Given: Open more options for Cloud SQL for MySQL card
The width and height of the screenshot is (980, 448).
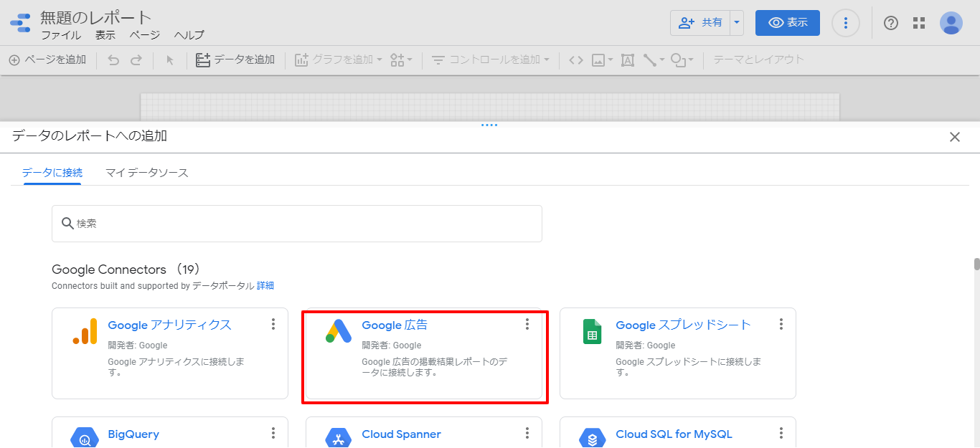Looking at the screenshot, I should [781, 433].
